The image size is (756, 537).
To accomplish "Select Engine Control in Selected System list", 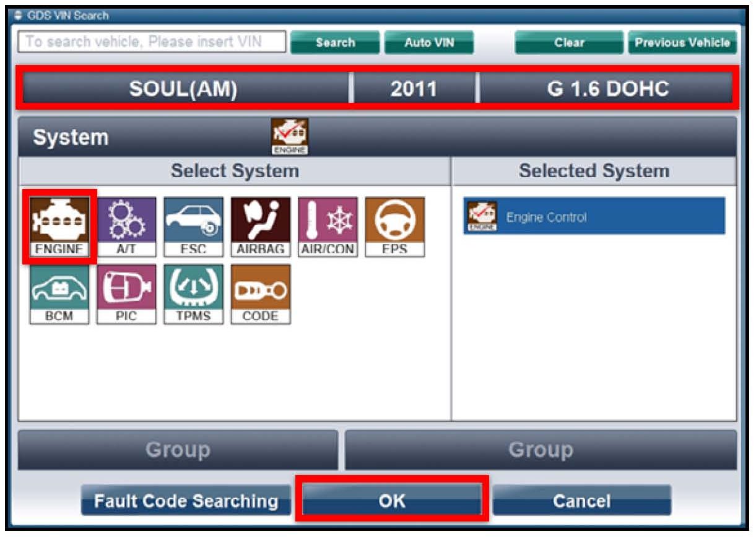I will point(594,217).
